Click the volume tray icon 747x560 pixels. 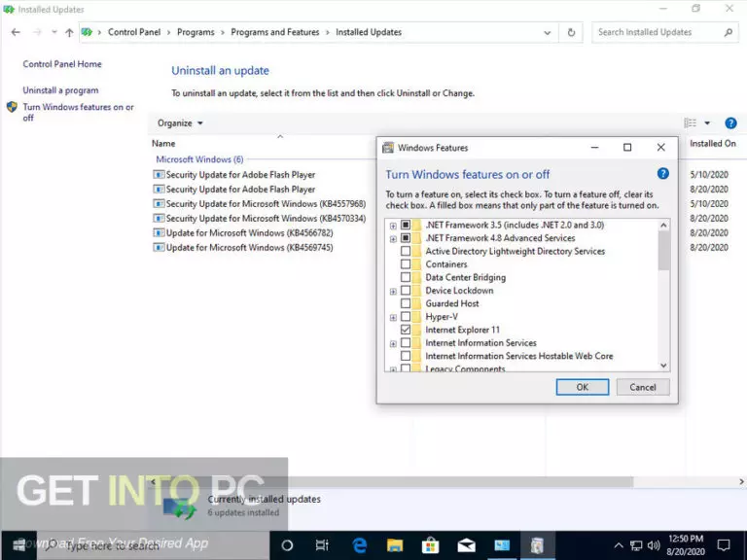point(654,545)
